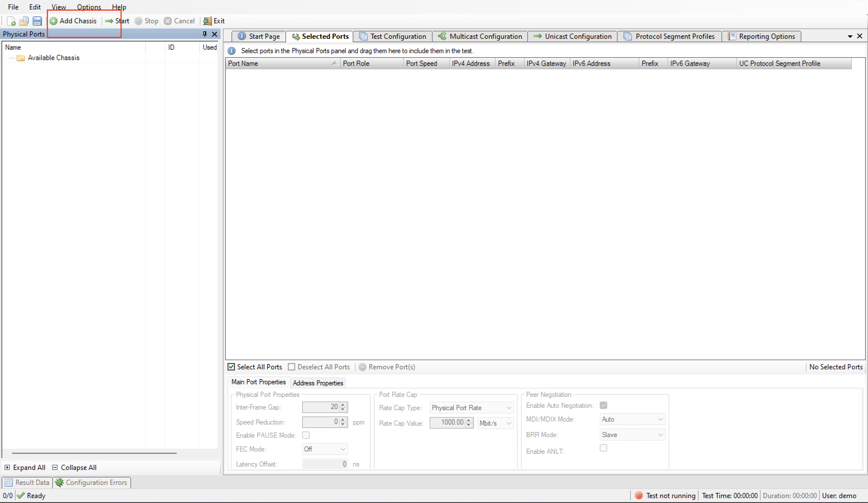Click the Open folder toolbar icon

tap(24, 21)
